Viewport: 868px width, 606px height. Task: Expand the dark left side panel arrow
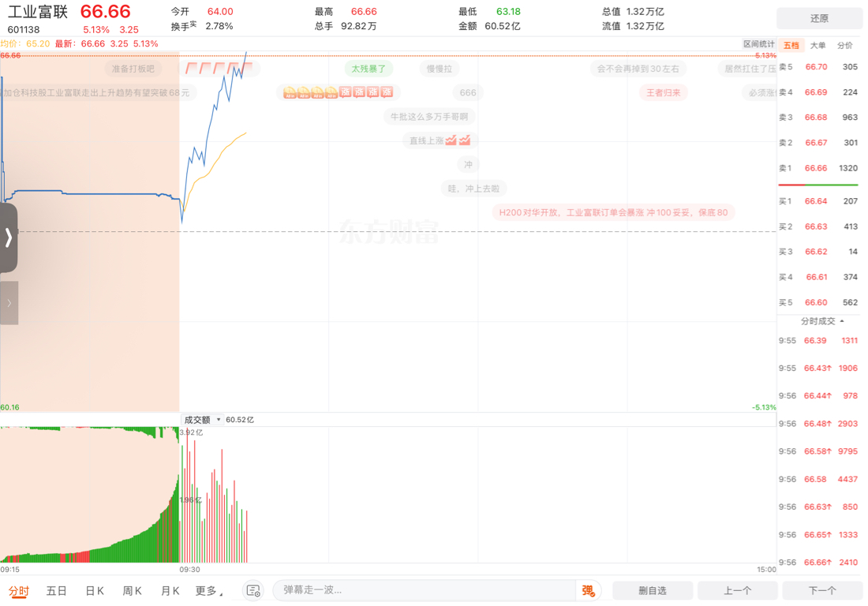[x=9, y=238]
